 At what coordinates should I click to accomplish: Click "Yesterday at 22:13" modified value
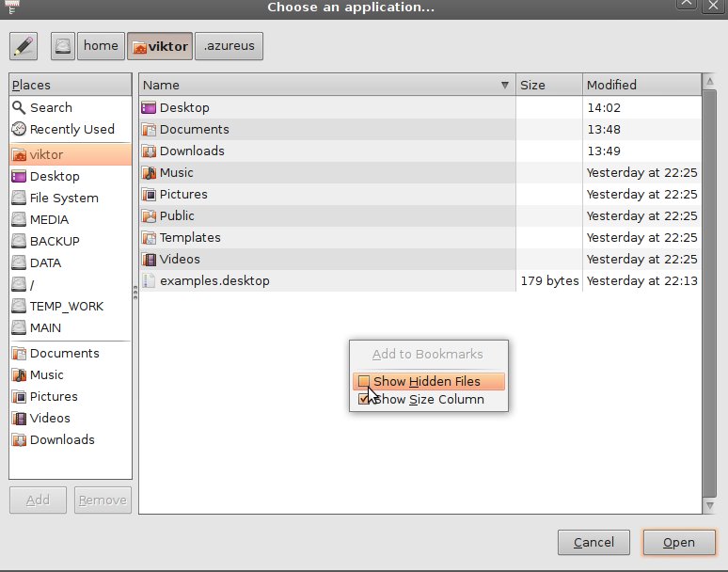(x=642, y=281)
